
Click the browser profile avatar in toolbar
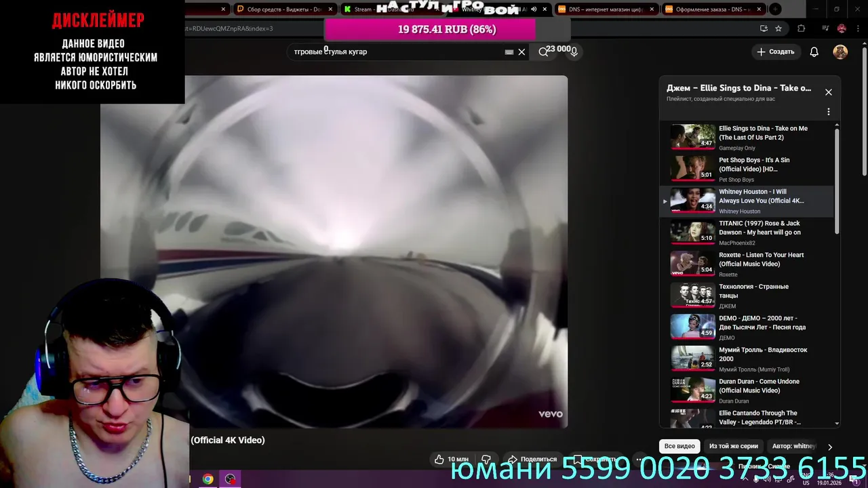842,28
